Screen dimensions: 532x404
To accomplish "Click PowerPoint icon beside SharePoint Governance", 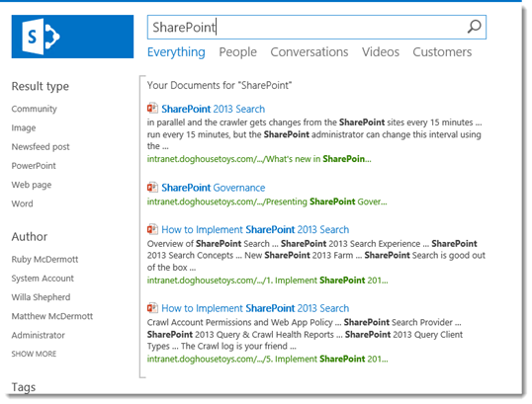I will click(152, 187).
